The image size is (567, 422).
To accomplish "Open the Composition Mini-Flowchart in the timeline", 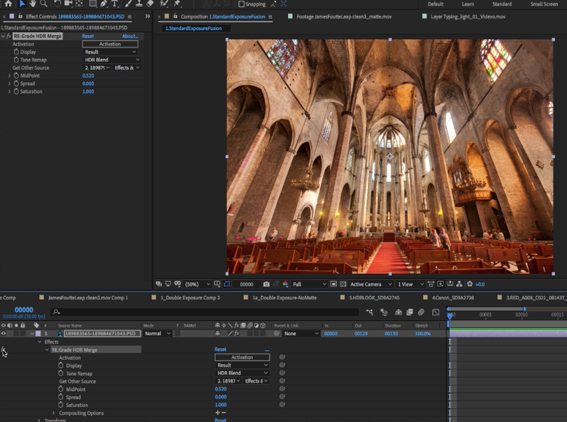I will point(370,312).
